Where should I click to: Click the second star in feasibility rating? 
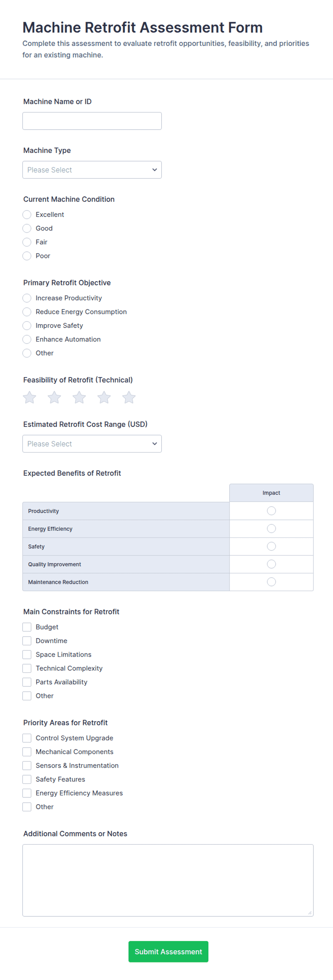point(54,397)
